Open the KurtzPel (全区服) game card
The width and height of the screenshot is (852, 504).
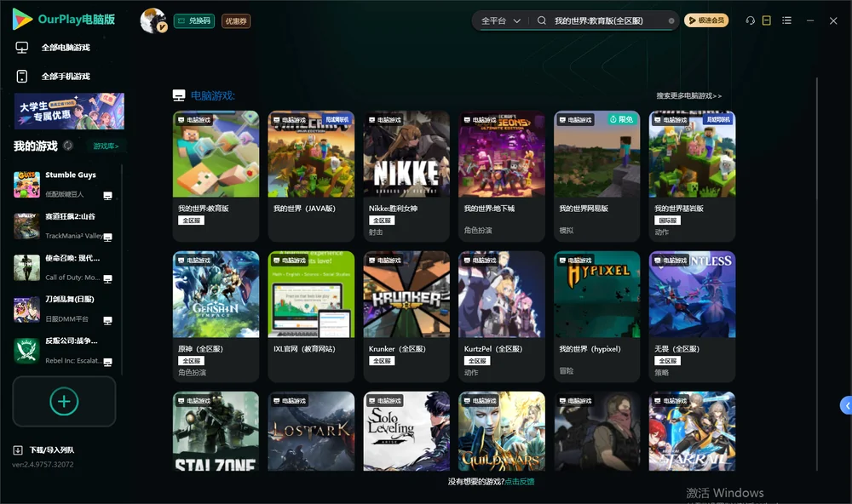coord(502,317)
